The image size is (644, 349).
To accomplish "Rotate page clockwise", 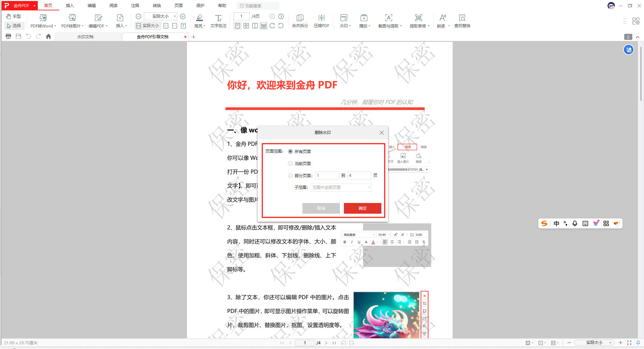I will click(x=272, y=26).
